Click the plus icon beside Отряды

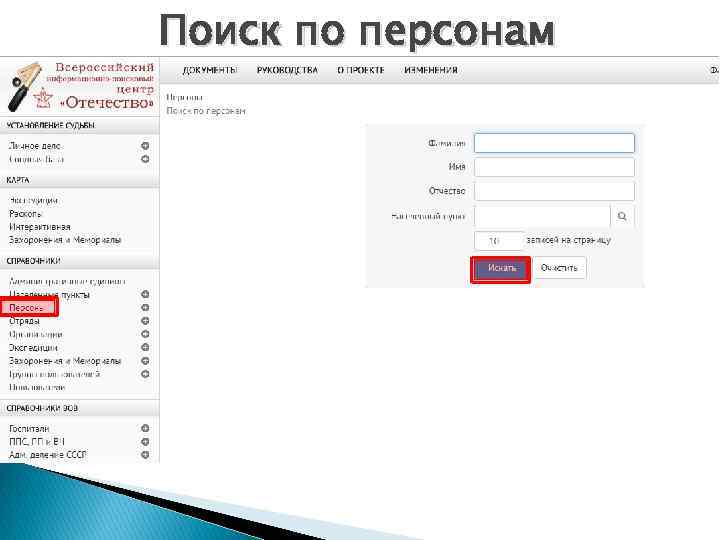[x=145, y=321]
